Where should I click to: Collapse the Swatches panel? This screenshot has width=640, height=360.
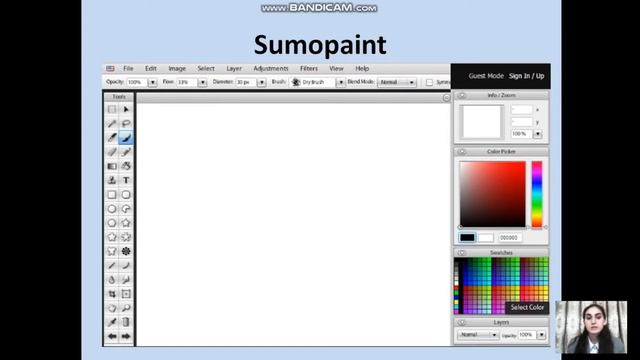point(462,253)
